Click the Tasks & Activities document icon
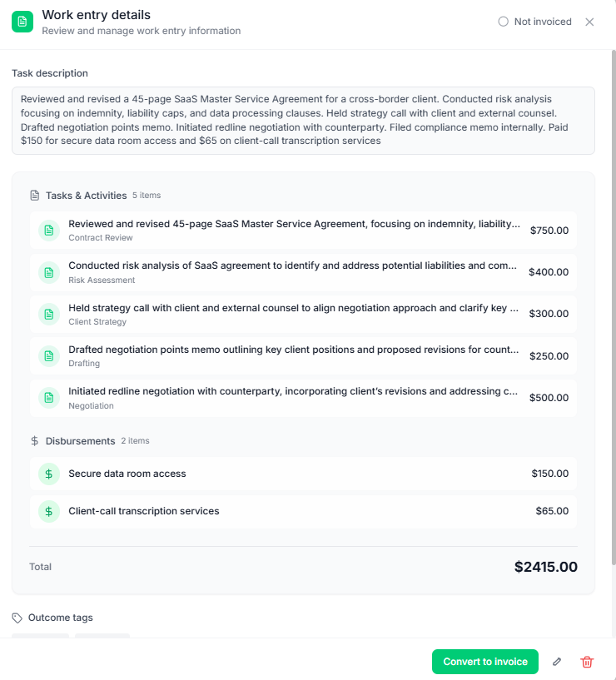 (34, 195)
